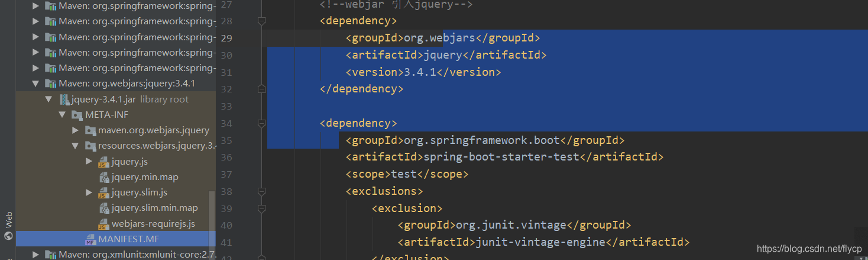
Task: Place cursor in org.webjars groupId text
Action: pos(439,38)
